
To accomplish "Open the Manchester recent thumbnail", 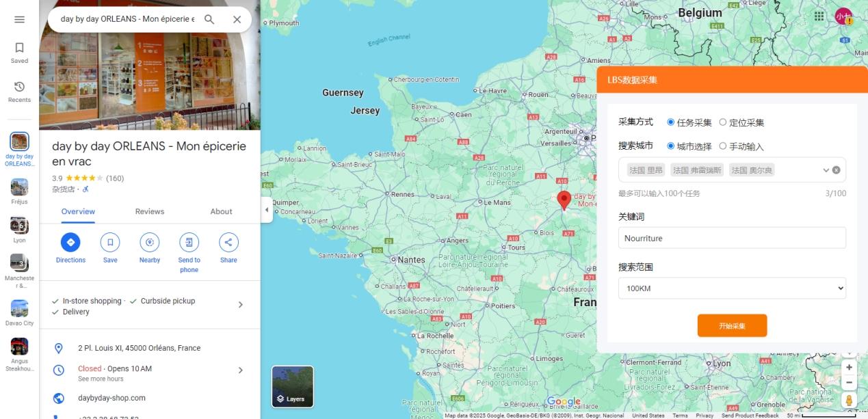I will (19, 263).
